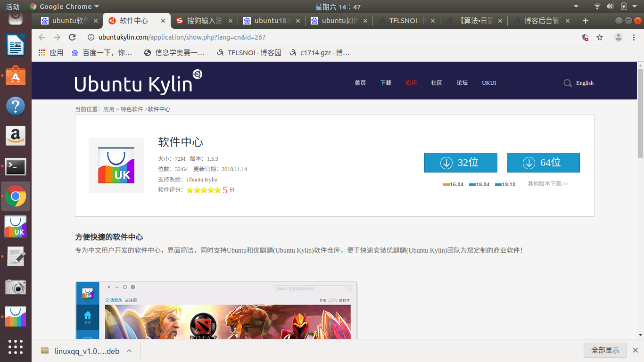
Task: Open the network status indicator
Action: 597,7
